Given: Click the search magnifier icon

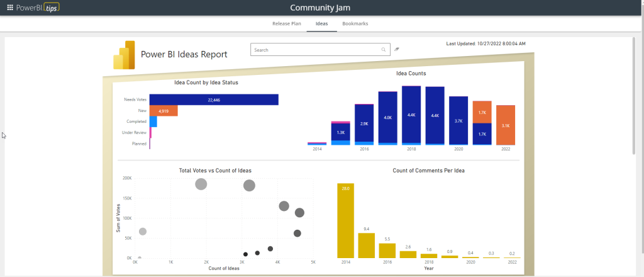Looking at the screenshot, I should 384,50.
